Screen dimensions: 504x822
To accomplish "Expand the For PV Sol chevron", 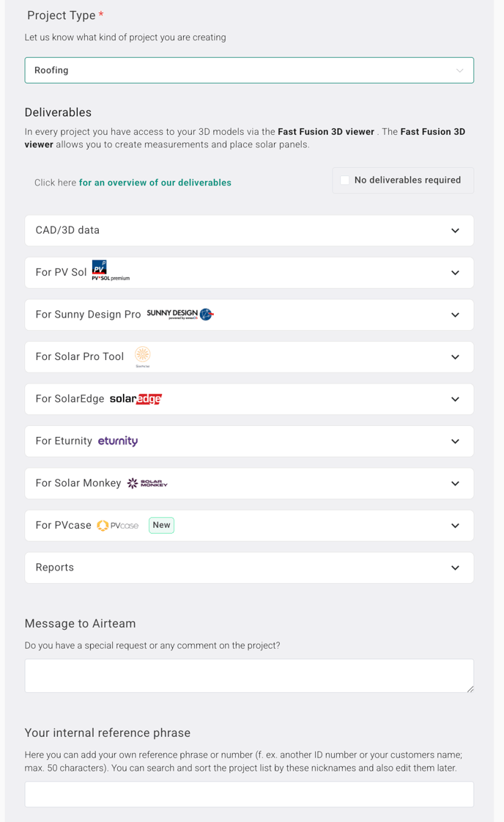I will point(455,273).
